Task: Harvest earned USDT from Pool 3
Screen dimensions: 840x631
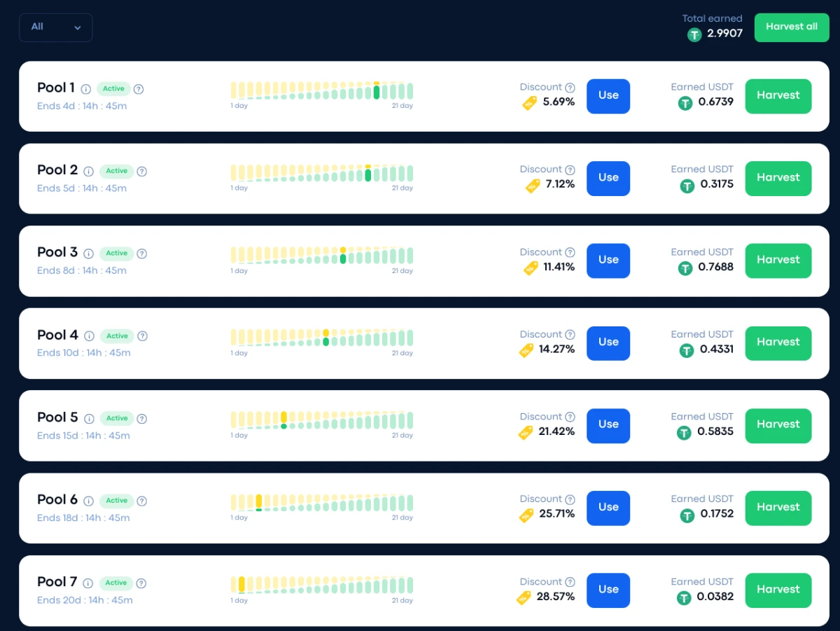Action: pos(778,261)
